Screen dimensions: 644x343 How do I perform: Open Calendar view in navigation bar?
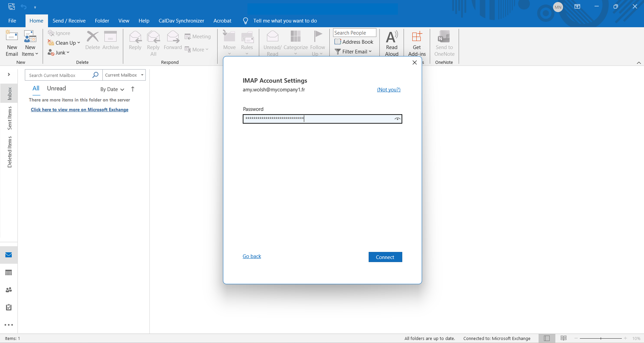(9, 272)
